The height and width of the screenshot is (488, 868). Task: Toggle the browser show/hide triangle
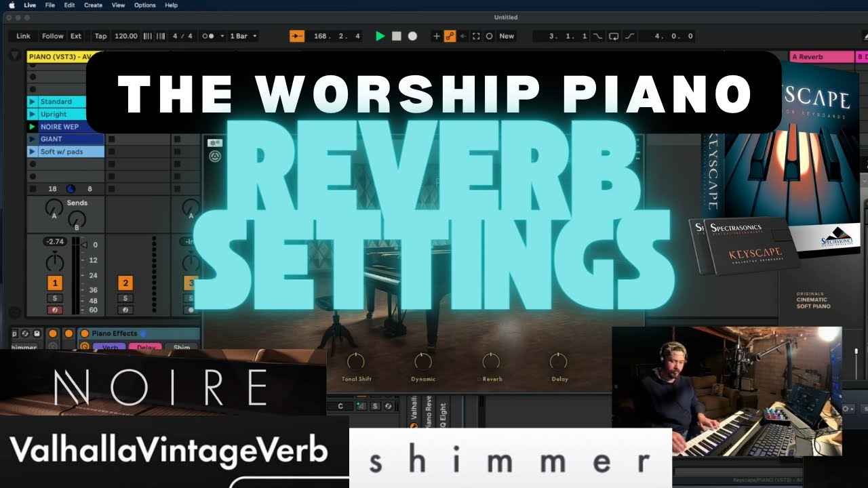pos(15,56)
